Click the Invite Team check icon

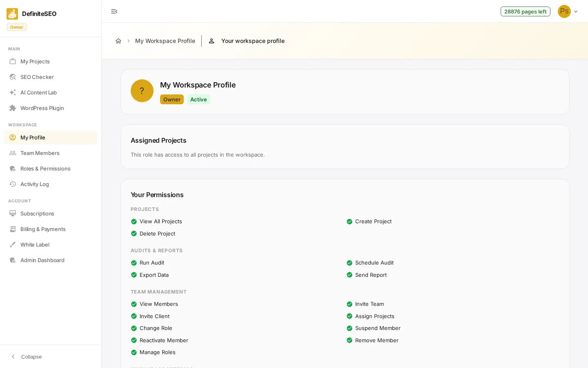pyautogui.click(x=350, y=304)
